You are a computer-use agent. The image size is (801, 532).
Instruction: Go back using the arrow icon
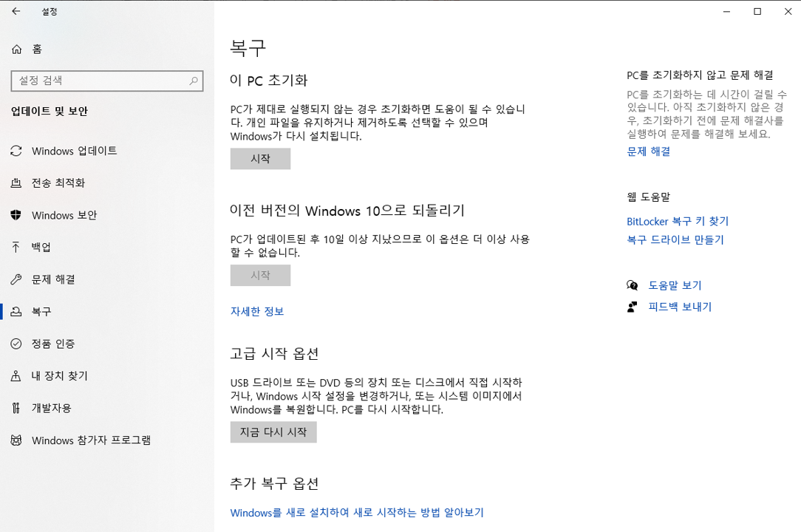click(16, 11)
